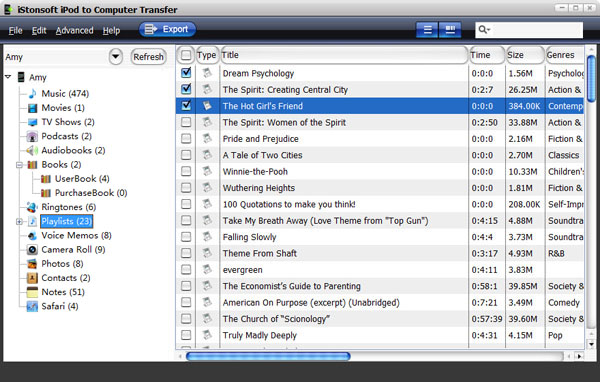Click the scroll-right arrow of horizontal scrollbar
Viewport: 600px width, 382px height.
579,356
